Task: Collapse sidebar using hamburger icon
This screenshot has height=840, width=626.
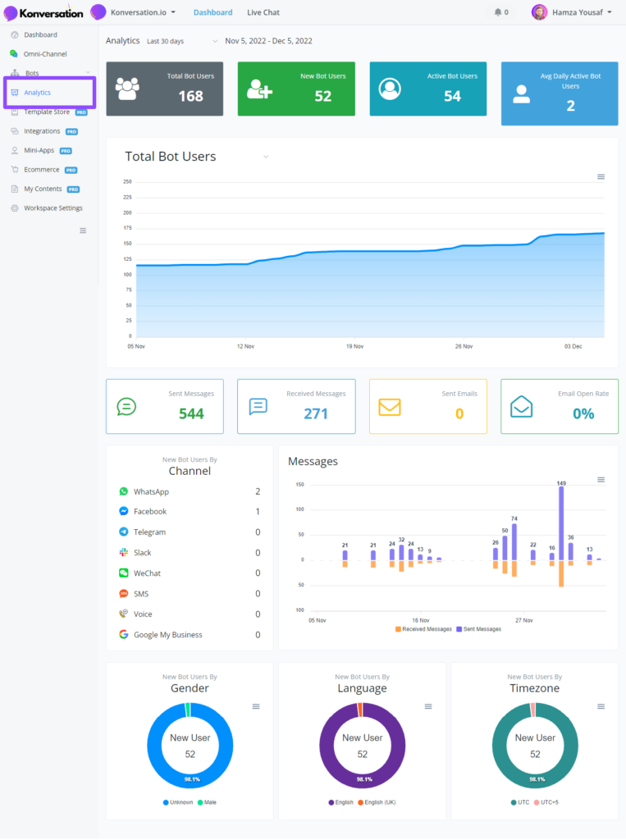Action: click(83, 231)
